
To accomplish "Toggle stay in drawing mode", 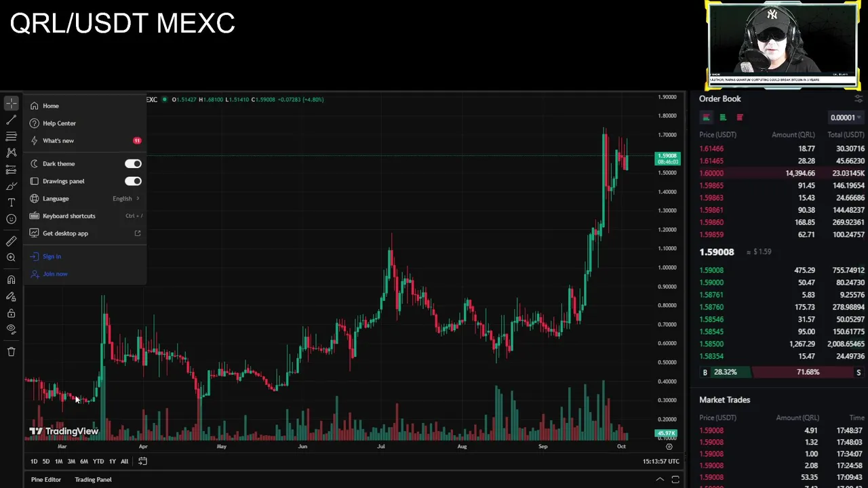I will [12, 296].
